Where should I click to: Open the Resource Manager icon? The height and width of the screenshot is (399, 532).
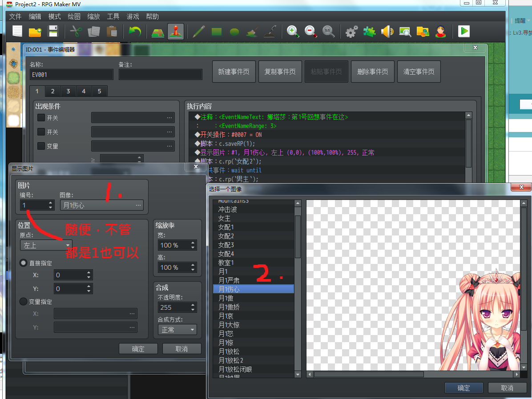click(x=423, y=32)
